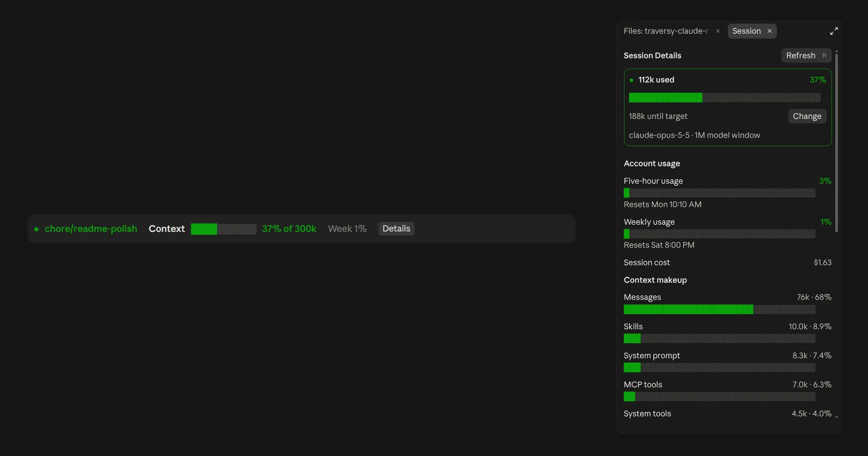Click the 'Account usage' heading
This screenshot has width=868, height=456.
coord(651,163)
